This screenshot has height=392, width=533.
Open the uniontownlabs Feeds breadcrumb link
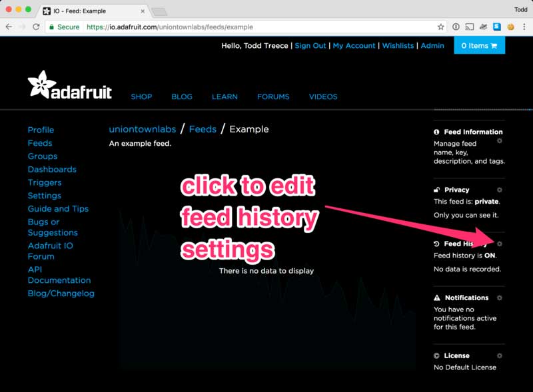coord(203,128)
